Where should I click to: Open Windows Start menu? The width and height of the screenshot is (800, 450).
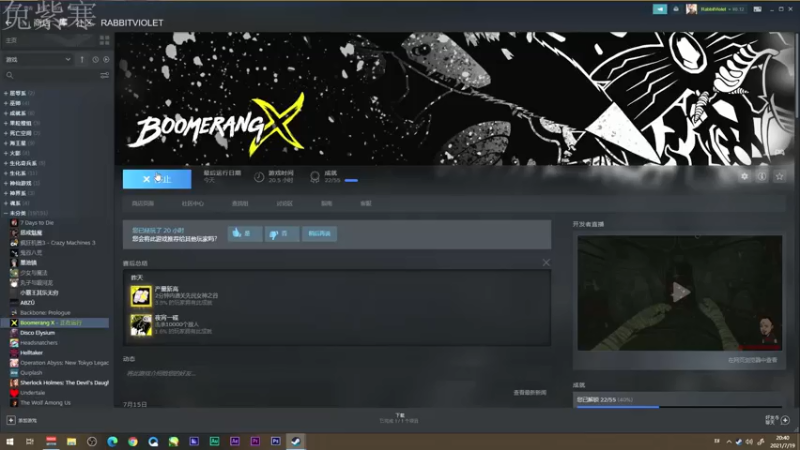[x=10, y=441]
